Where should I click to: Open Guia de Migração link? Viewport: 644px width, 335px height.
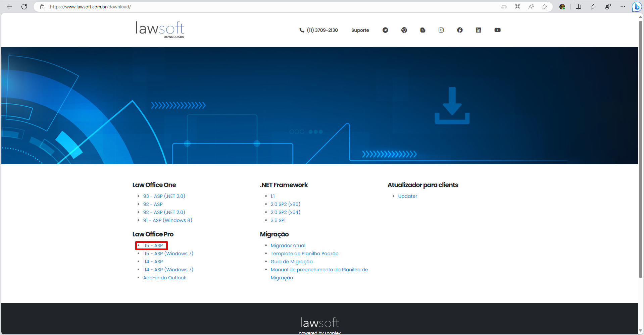coord(292,262)
